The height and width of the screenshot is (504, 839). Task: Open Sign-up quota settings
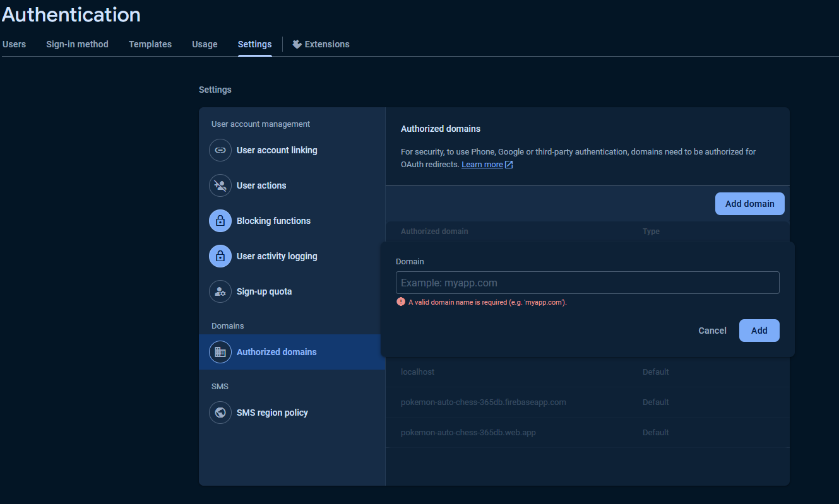point(292,291)
